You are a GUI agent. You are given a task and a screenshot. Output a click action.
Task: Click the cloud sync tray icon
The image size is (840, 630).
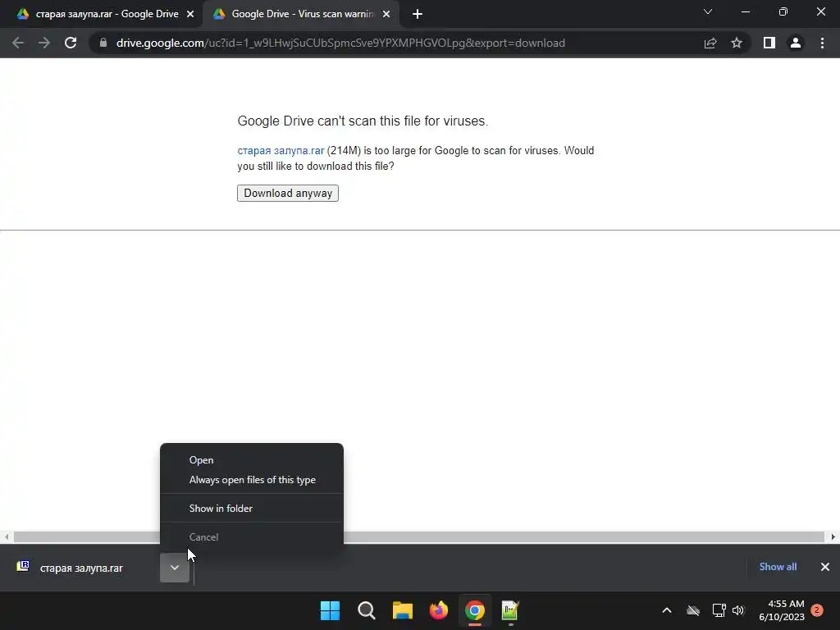point(693,610)
